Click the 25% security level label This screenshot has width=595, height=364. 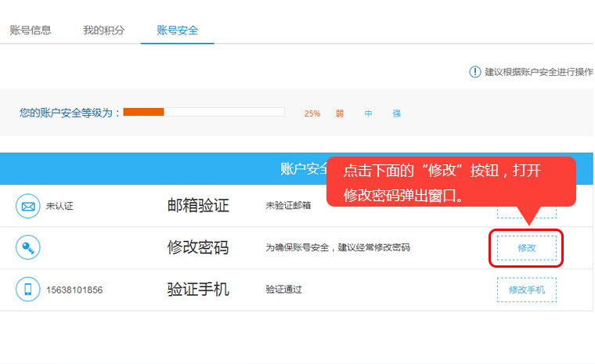pos(312,114)
